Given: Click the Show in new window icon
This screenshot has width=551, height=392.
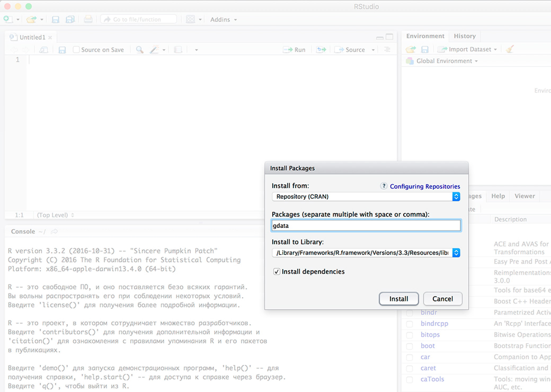Looking at the screenshot, I should tap(43, 50).
